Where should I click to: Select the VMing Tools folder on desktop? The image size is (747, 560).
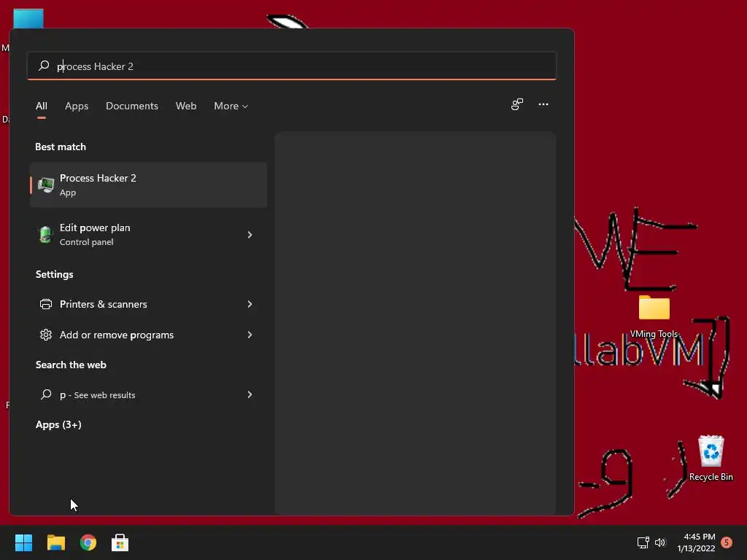pyautogui.click(x=654, y=316)
